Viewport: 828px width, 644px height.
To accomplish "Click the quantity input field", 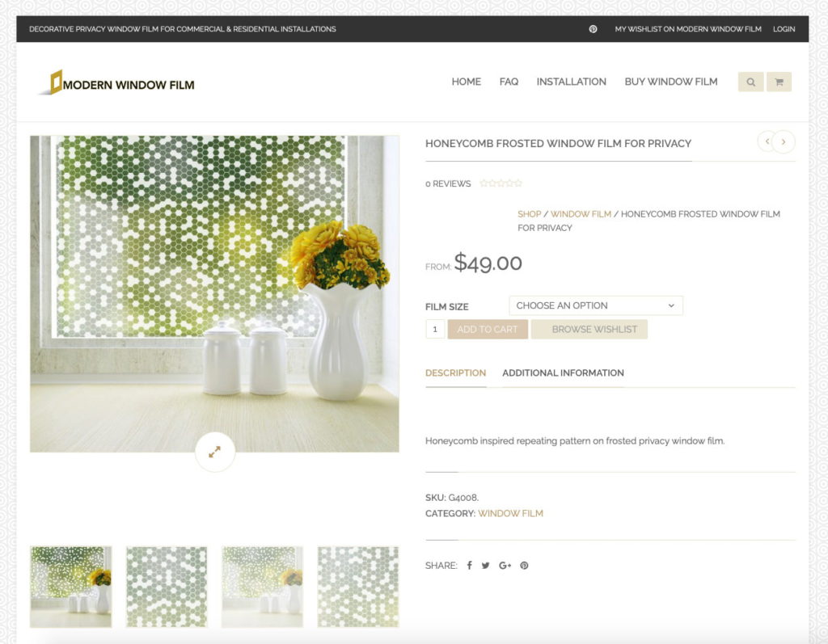I will (x=435, y=330).
